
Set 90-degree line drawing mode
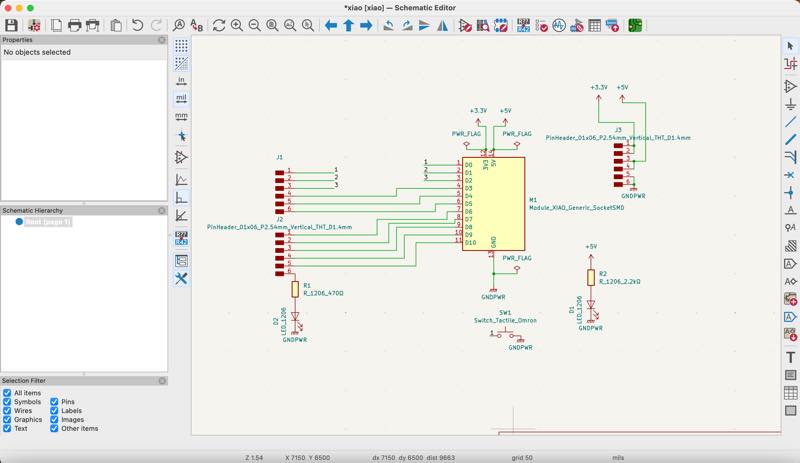[x=181, y=198]
